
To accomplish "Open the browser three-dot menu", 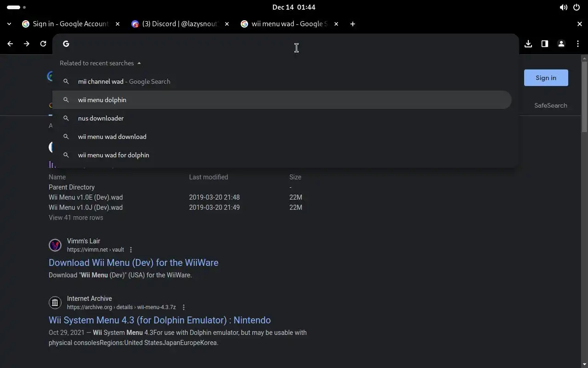I will click(578, 44).
